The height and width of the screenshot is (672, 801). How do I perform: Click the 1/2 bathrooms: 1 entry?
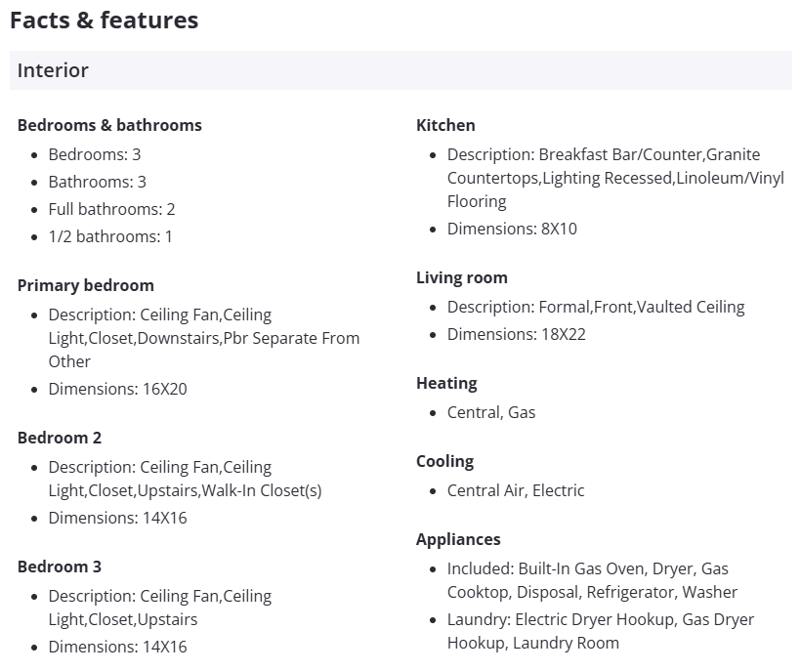pyautogui.click(x=110, y=236)
